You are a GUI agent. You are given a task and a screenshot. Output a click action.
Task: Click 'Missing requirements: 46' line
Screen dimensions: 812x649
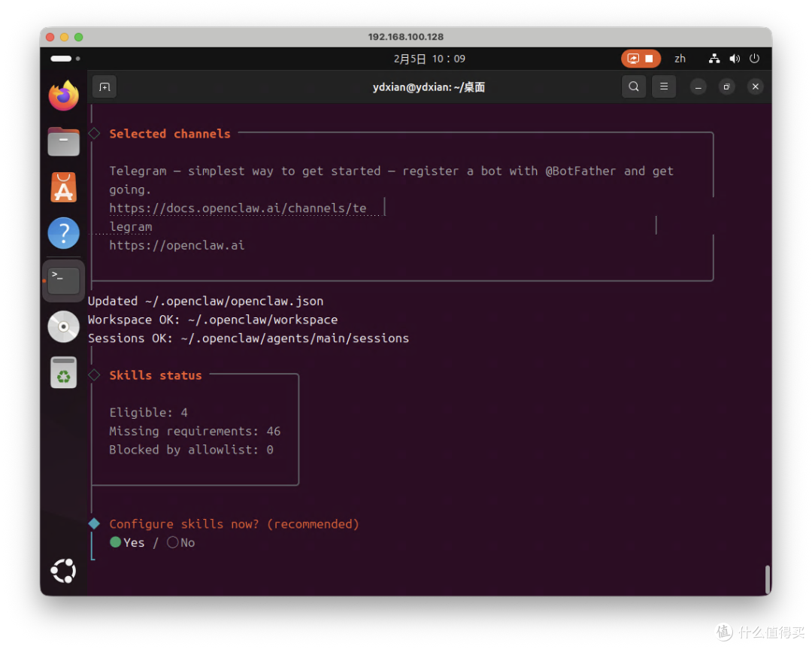point(195,432)
